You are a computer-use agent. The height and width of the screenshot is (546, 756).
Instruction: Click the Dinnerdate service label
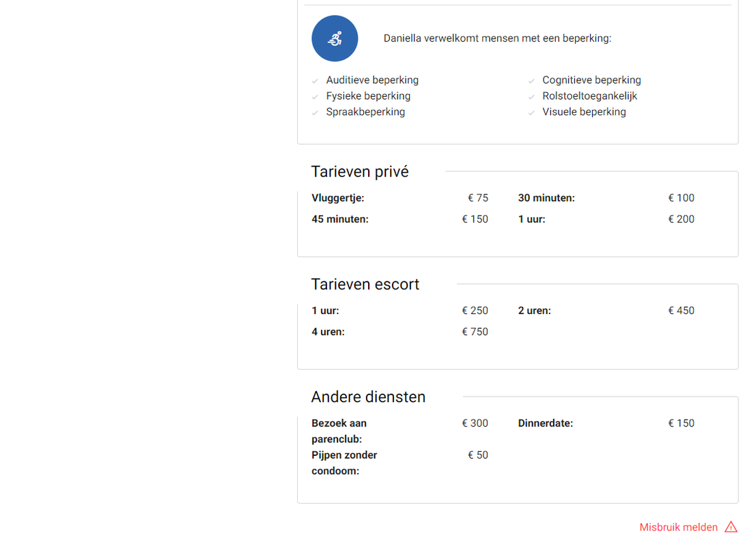[545, 423]
